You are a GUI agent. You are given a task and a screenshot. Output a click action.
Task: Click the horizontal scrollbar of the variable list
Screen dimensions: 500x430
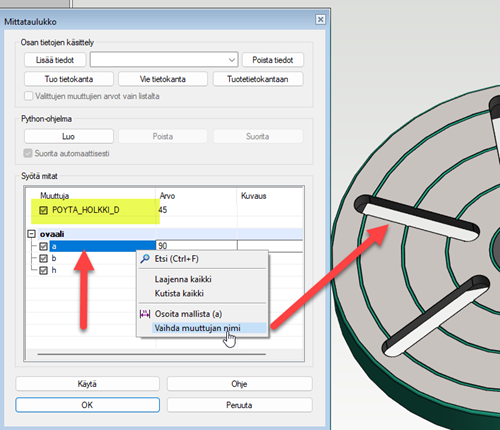pos(152,354)
